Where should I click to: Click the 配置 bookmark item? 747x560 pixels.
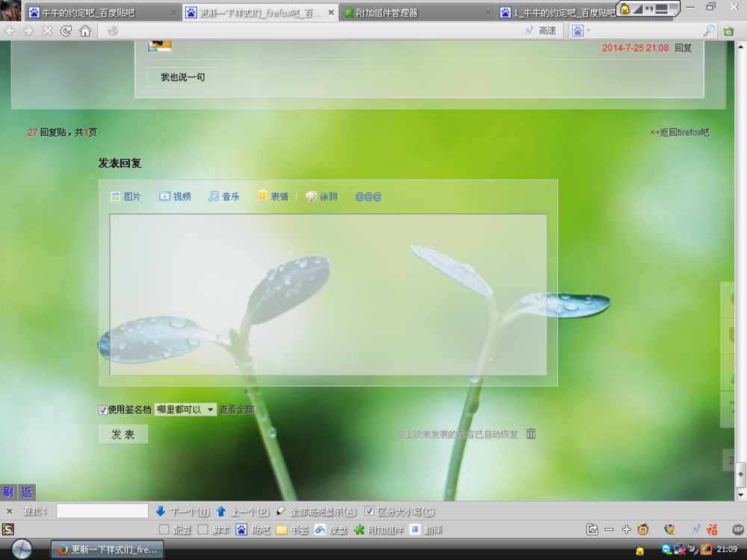[x=175, y=529]
